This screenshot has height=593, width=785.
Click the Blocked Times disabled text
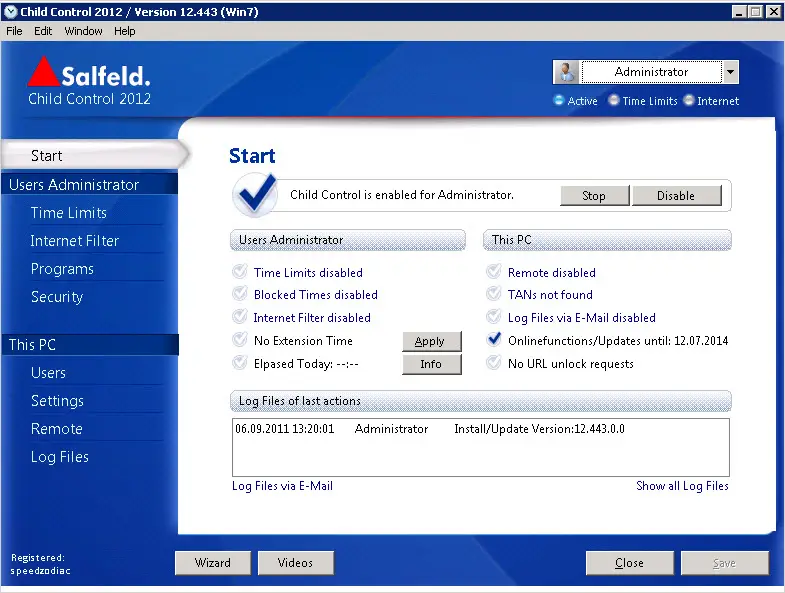pyautogui.click(x=315, y=294)
